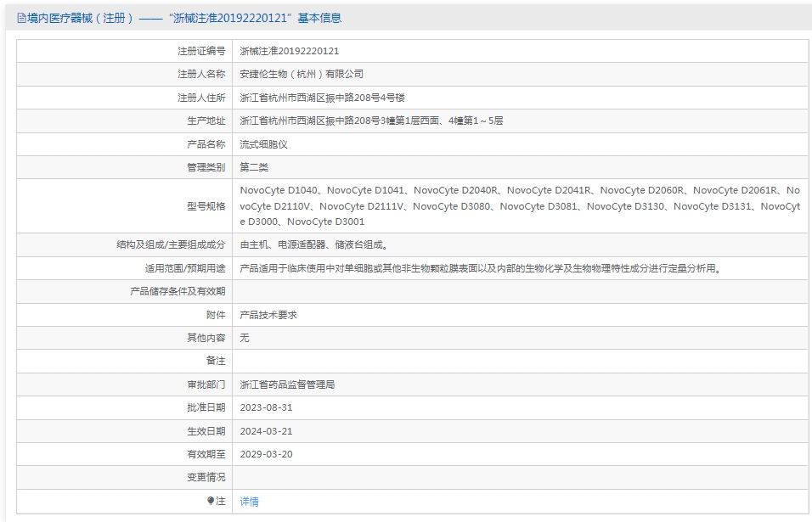Viewport: 812px width, 522px height.
Task: Click other content value 无
Action: click(x=245, y=338)
